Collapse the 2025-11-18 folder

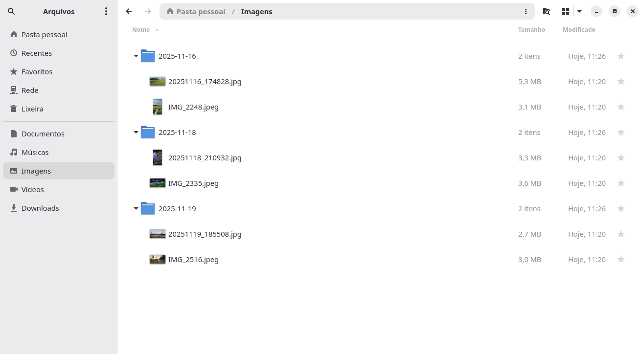coord(136,133)
